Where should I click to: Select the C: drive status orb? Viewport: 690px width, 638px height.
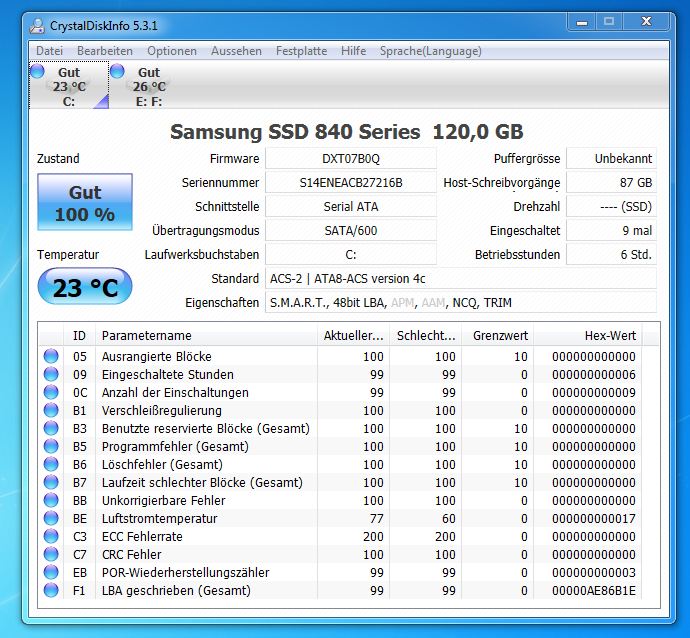[x=37, y=71]
